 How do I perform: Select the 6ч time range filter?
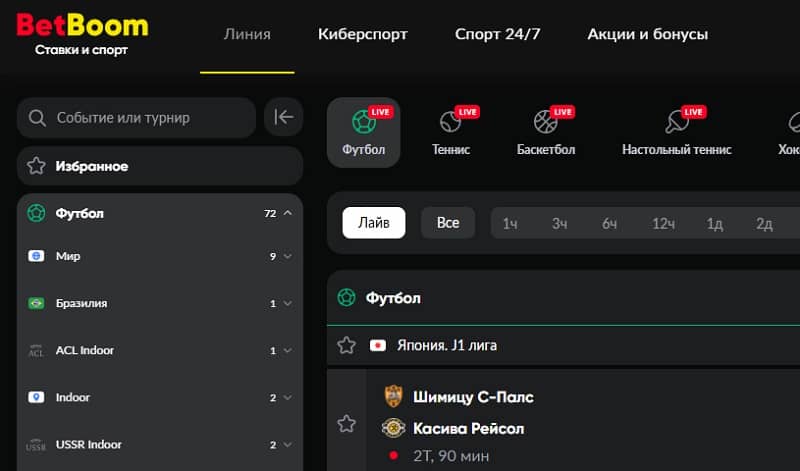[609, 224]
